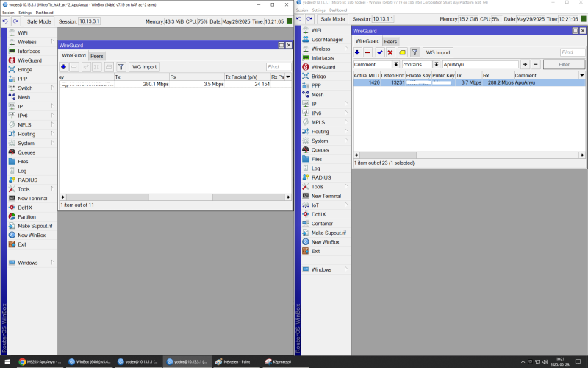The width and height of the screenshot is (588, 368).
Task: Click WG Import button in right WireGuard window
Action: (438, 52)
